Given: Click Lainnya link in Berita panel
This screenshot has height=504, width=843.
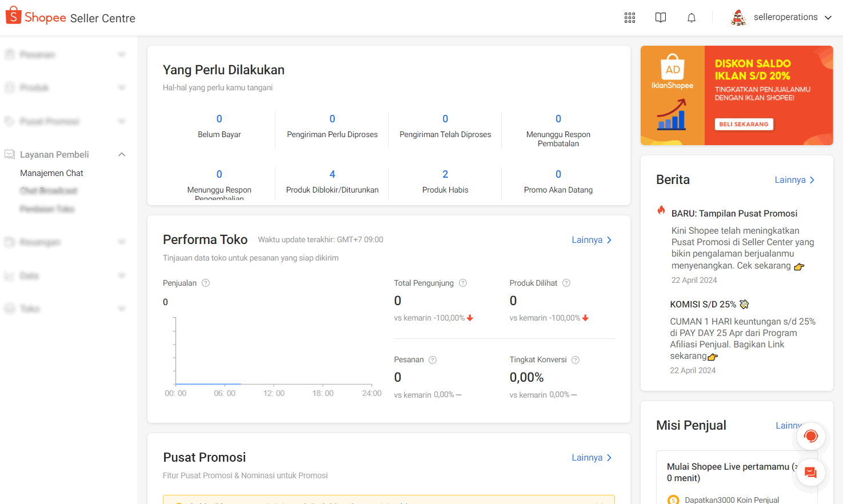Looking at the screenshot, I should (x=794, y=180).
